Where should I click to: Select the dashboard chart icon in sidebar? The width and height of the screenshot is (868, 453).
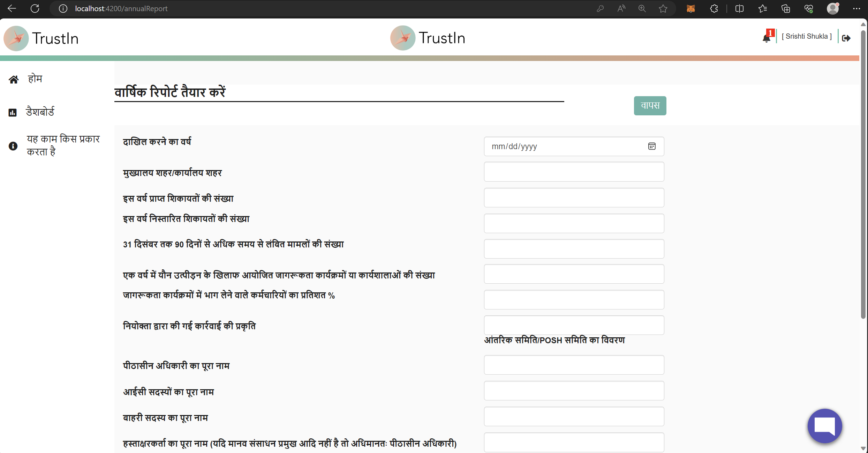tap(13, 112)
